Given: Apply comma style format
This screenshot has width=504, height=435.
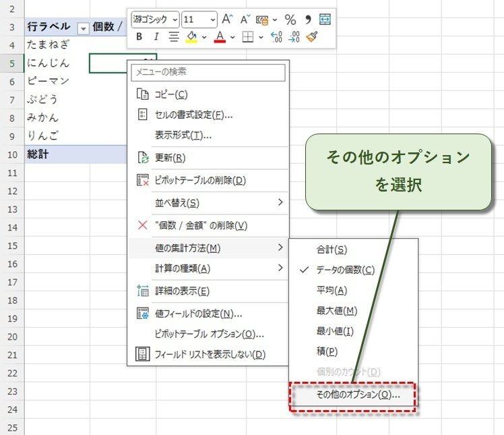Looking at the screenshot, I should tap(308, 20).
